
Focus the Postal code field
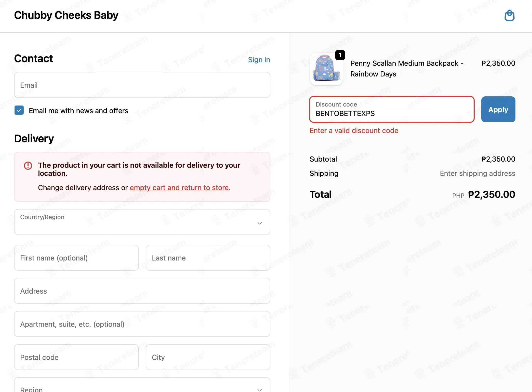pyautogui.click(x=76, y=357)
